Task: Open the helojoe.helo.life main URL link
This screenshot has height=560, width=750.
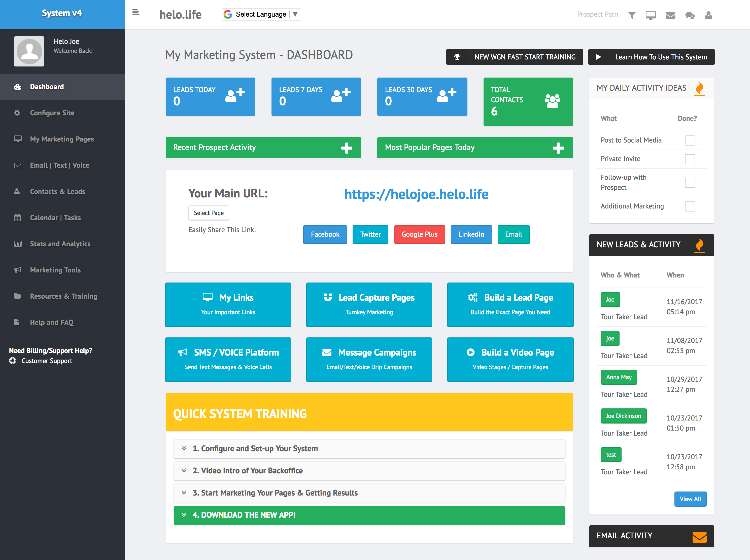Action: coord(416,194)
